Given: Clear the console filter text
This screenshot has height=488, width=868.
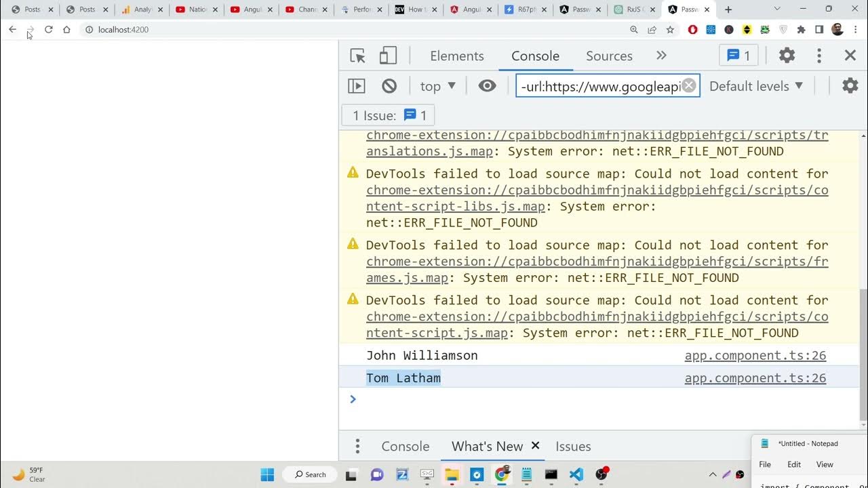Looking at the screenshot, I should point(689,86).
